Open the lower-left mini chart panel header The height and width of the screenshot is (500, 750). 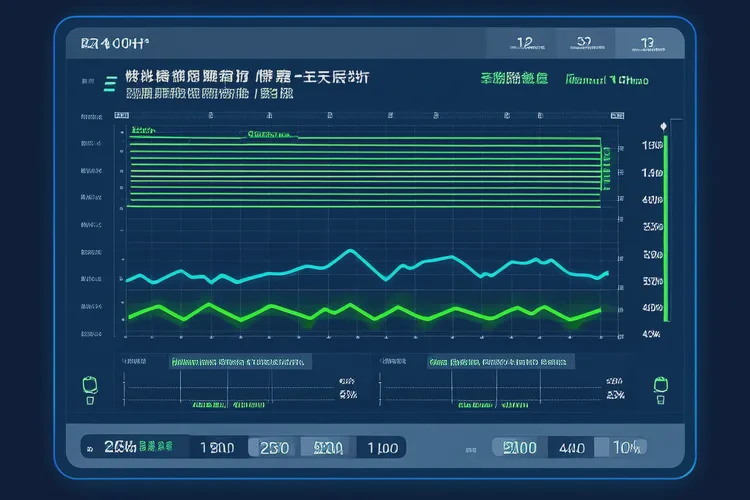click(x=240, y=363)
